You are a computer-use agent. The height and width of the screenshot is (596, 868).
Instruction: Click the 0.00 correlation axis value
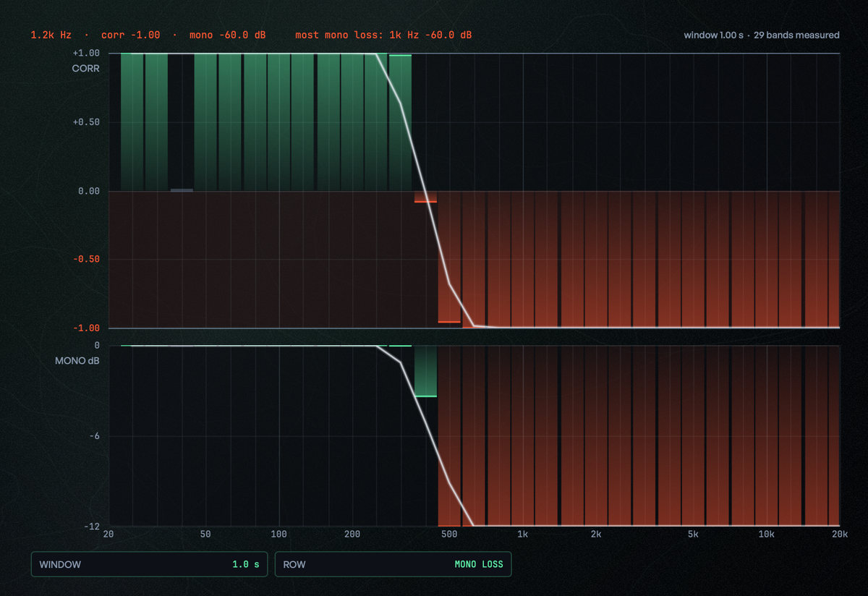click(x=88, y=191)
